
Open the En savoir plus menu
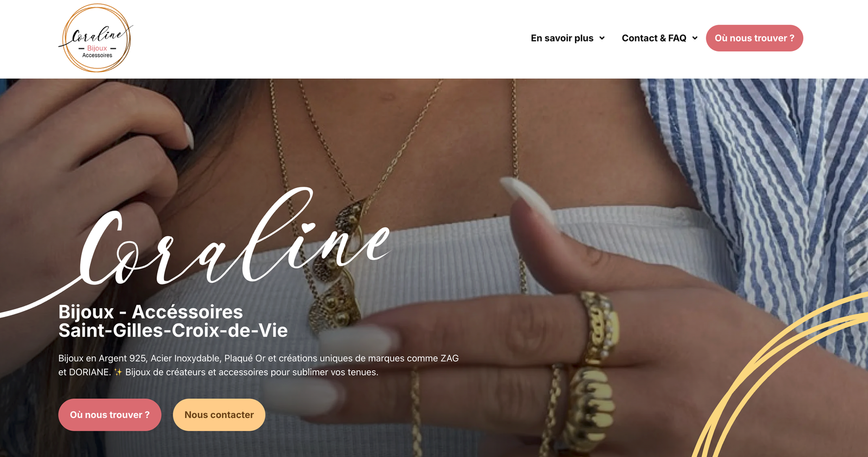point(567,38)
